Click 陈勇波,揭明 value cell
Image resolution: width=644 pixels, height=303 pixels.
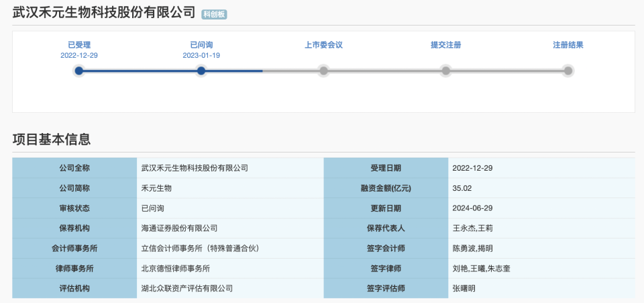click(x=541, y=249)
